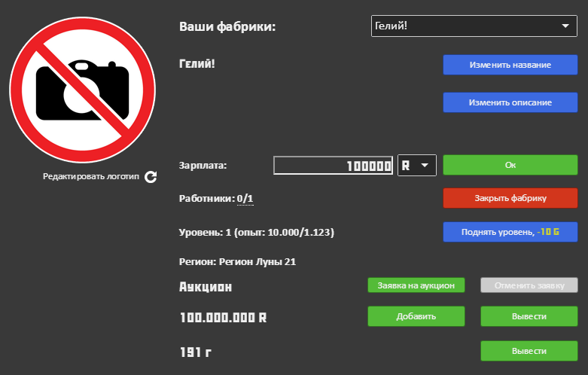Click Вывести next to 191 г
The height and width of the screenshot is (375, 588).
(x=529, y=351)
